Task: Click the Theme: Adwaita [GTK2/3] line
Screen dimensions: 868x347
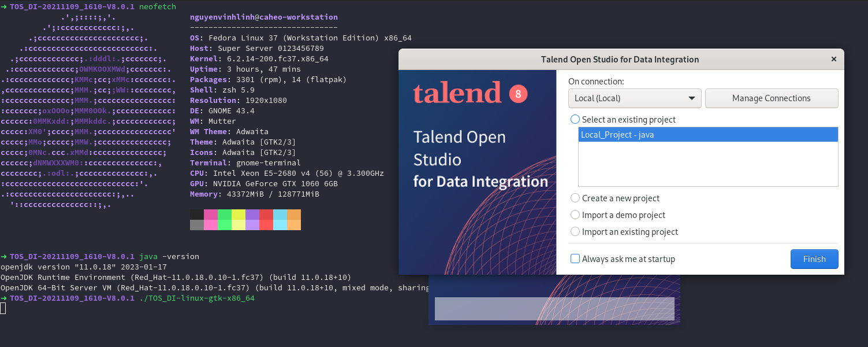Action: (243, 142)
